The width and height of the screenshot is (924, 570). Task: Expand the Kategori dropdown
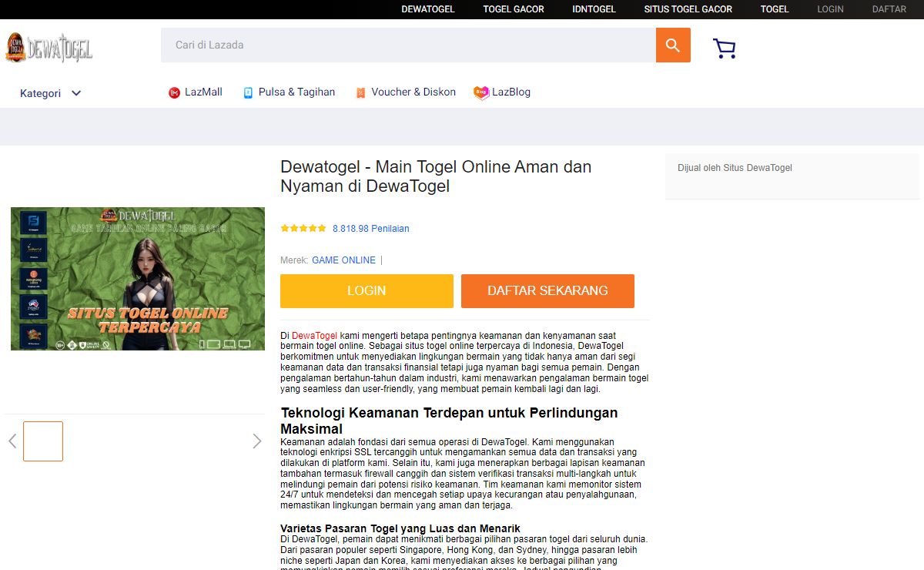51,93
